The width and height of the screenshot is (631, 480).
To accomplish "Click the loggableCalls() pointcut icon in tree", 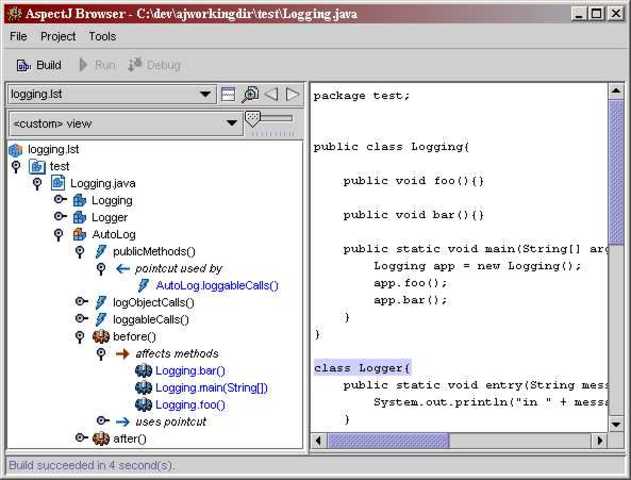I will [x=101, y=320].
